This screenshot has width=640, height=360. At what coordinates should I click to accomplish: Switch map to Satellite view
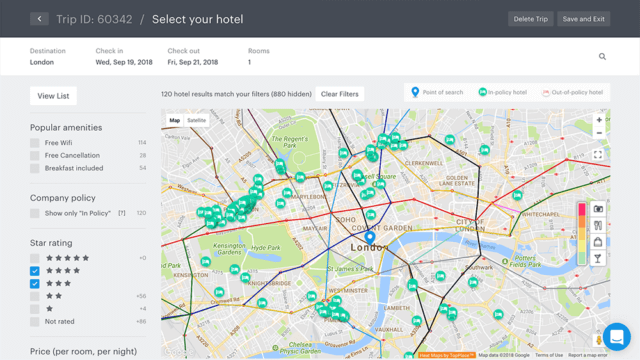coord(196,120)
